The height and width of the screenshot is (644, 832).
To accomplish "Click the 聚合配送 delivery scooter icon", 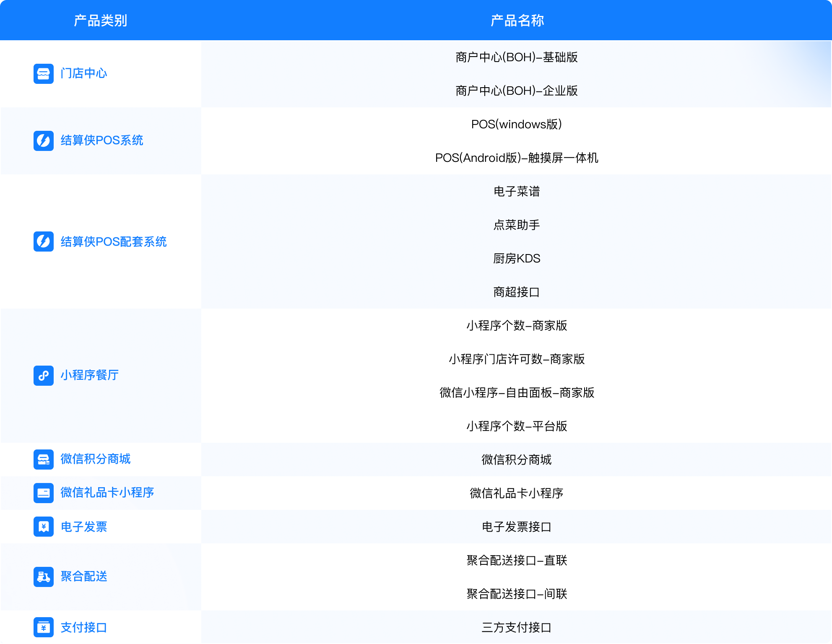I will point(44,577).
